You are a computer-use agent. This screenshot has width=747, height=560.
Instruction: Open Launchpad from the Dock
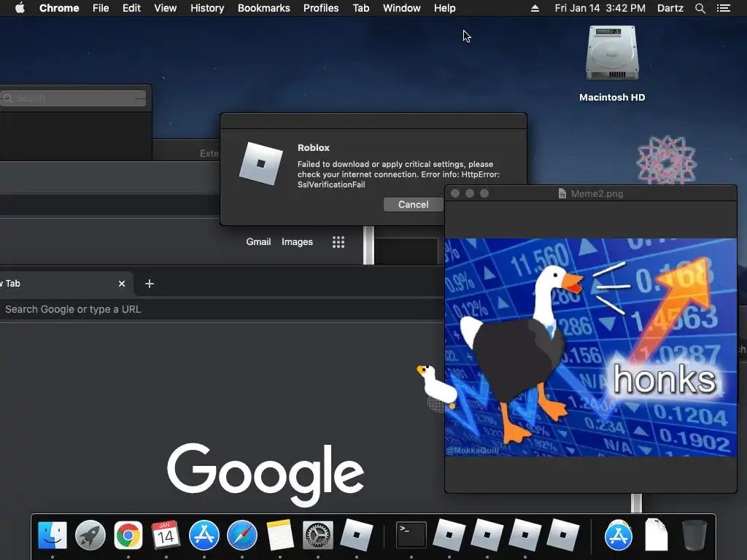point(90,534)
